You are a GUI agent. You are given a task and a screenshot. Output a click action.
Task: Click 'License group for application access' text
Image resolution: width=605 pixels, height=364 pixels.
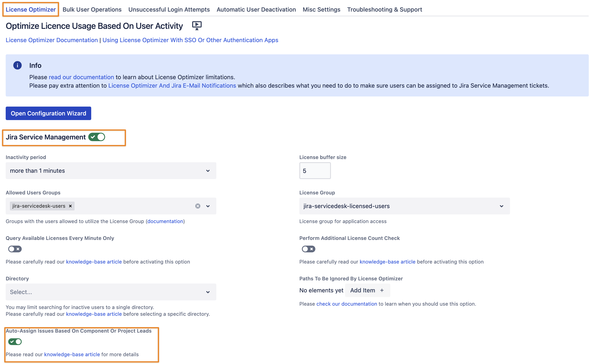coord(343,221)
